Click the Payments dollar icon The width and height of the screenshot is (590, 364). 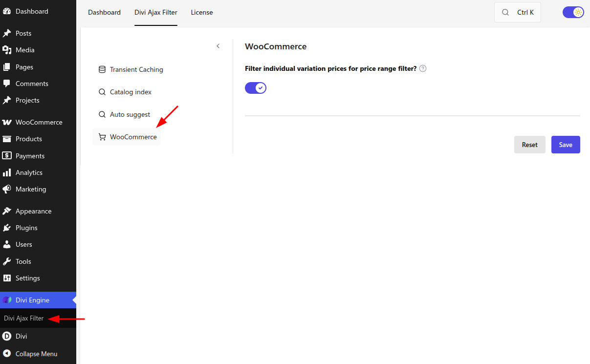pos(7,156)
